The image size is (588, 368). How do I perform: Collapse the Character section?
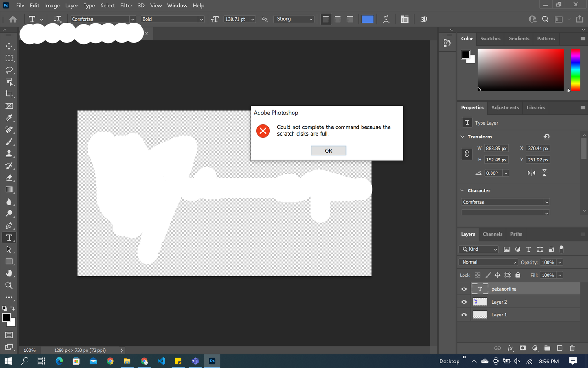tap(463, 190)
